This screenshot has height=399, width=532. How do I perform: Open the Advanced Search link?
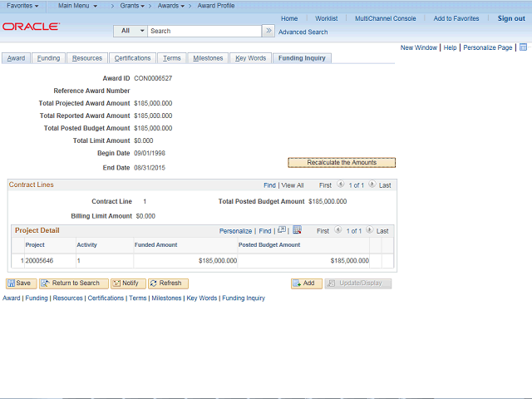pyautogui.click(x=303, y=32)
